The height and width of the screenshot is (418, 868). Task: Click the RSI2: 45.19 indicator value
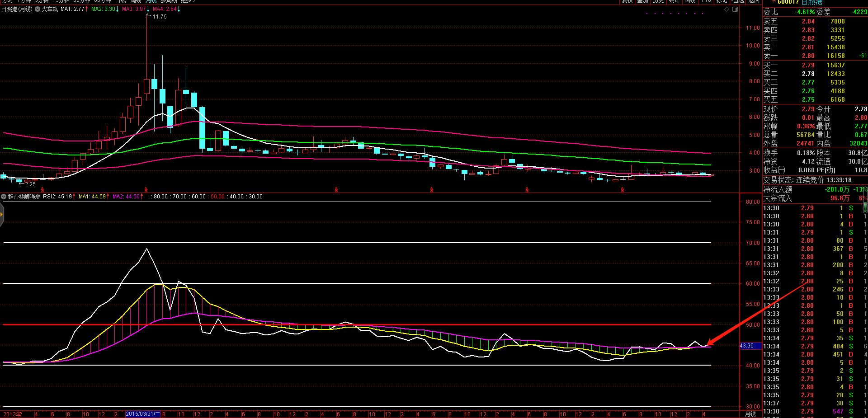click(57, 197)
